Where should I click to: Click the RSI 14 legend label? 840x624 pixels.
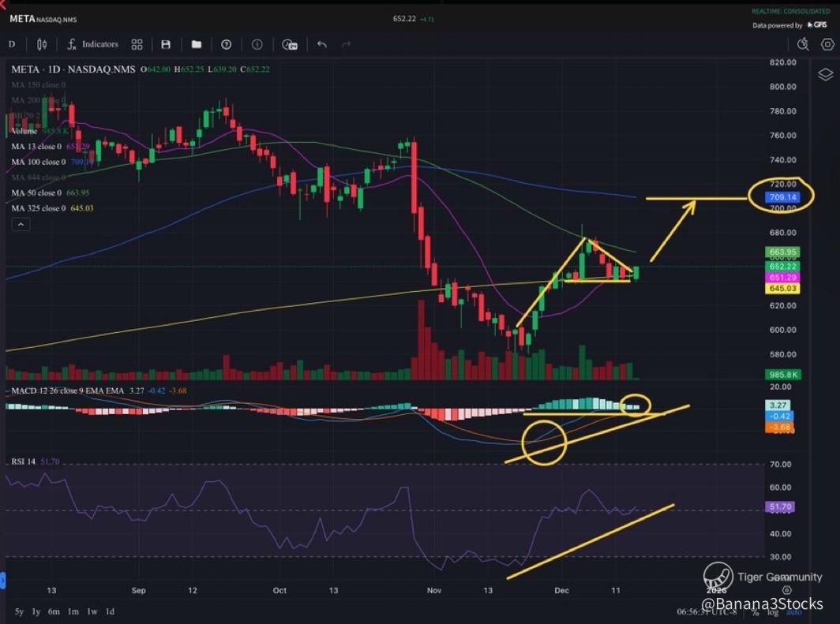[24, 461]
